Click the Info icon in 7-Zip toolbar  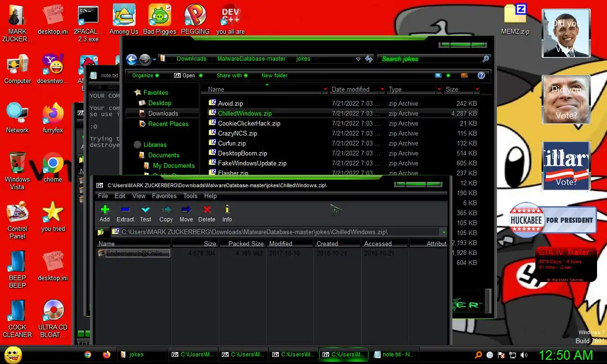227,209
